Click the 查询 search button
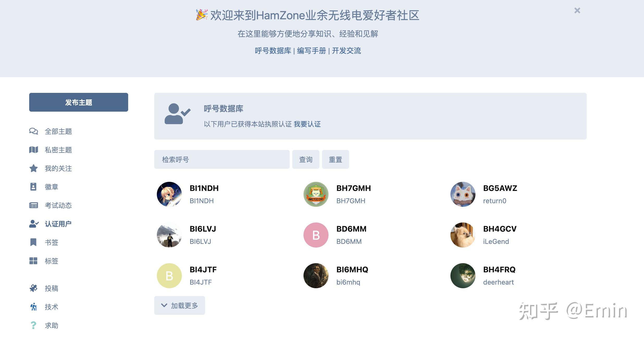The width and height of the screenshot is (644, 337). 306,159
